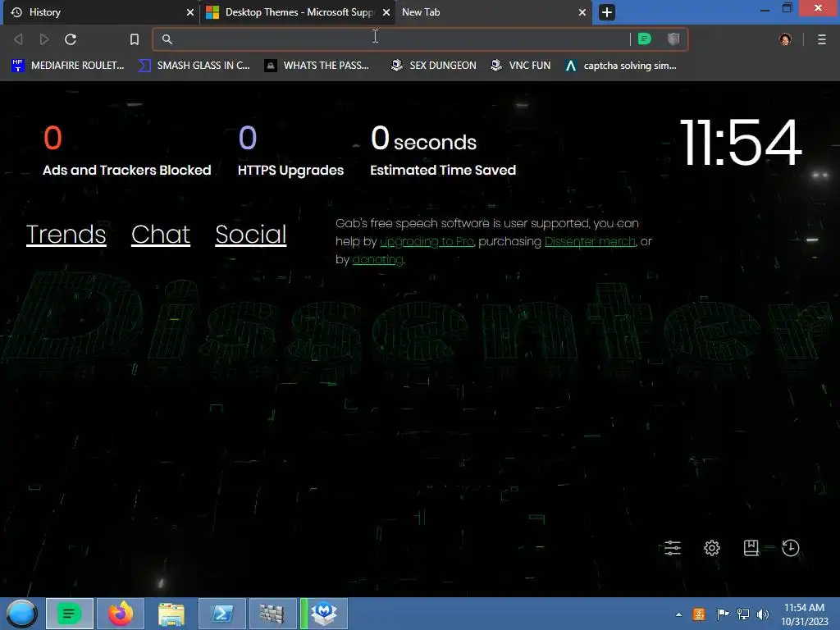
Task: Open the customize dashboard sliders icon
Action: [x=673, y=548]
